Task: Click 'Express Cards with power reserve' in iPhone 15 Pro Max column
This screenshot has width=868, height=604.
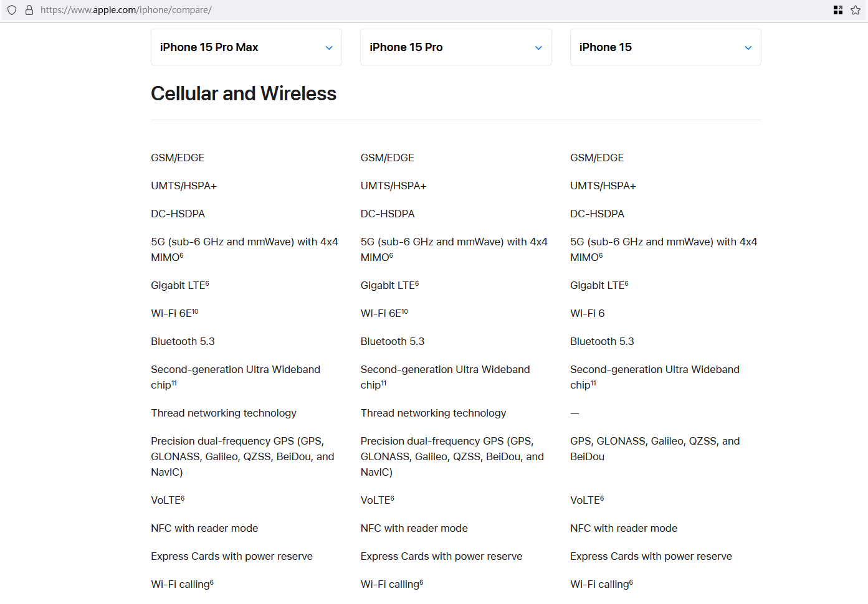Action: pos(232,556)
